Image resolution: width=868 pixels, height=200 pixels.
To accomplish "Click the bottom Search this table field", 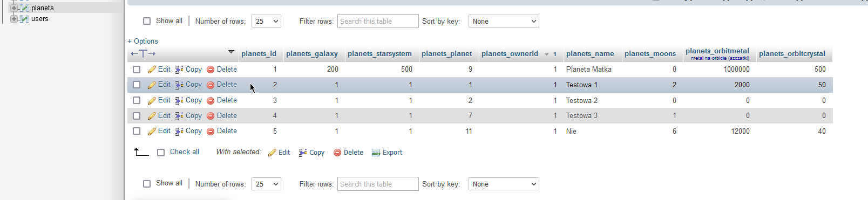I will tap(378, 184).
